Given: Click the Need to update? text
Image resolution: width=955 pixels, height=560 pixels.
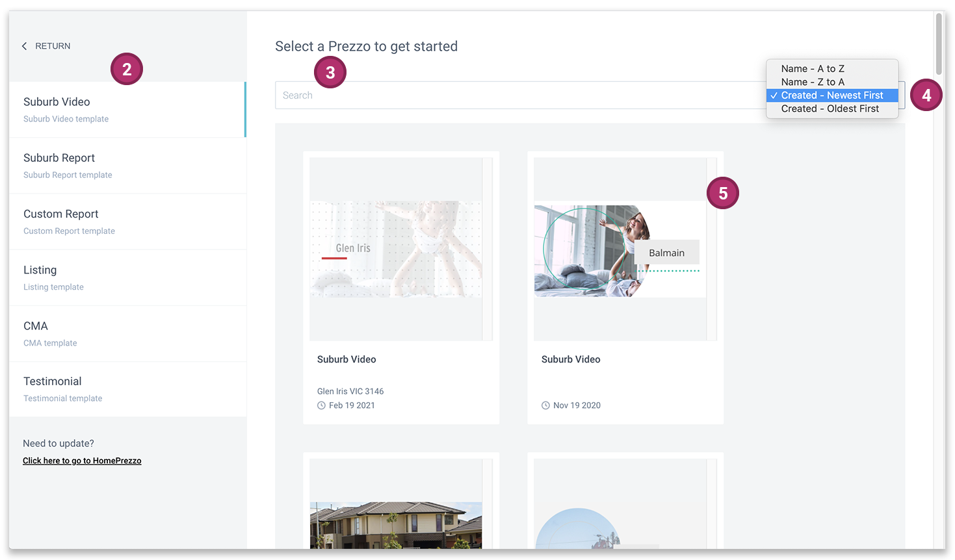Looking at the screenshot, I should point(59,443).
